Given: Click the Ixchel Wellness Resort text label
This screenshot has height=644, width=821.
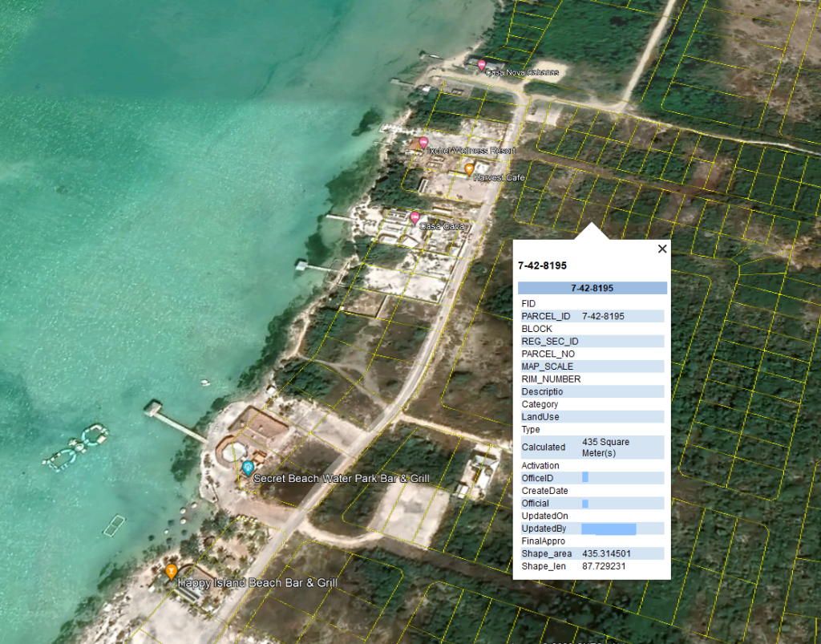Looking at the screenshot, I should point(471,151).
